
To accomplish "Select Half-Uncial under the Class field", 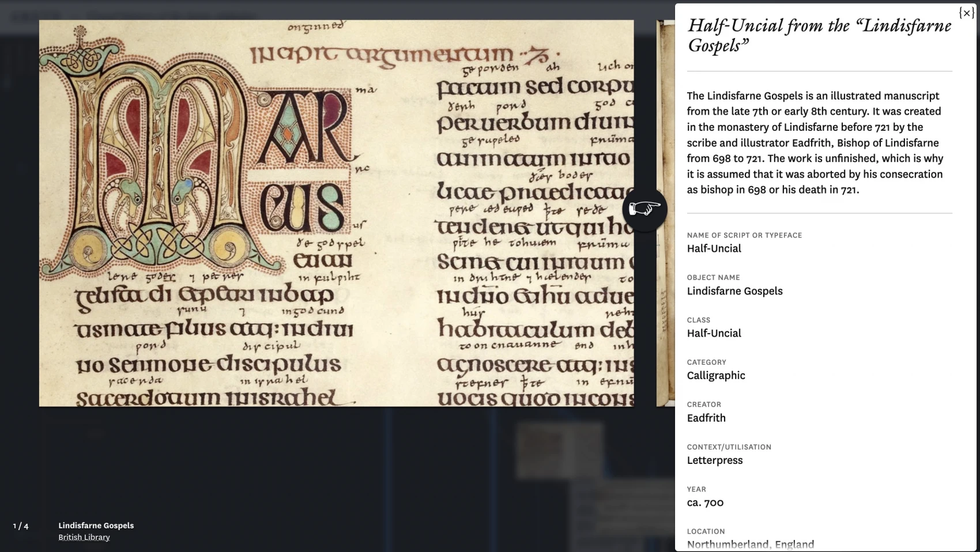I will tap(714, 333).
